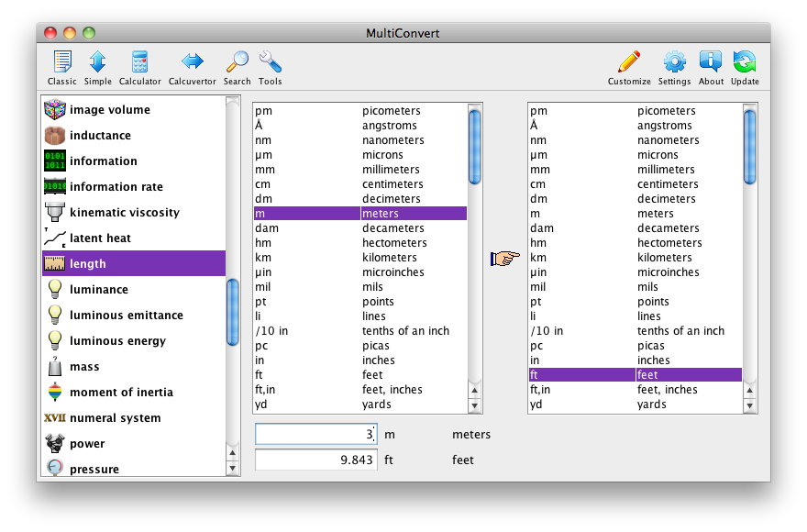Screen dimensions: 807x532
Task: Select the information binary icon
Action: (x=55, y=161)
